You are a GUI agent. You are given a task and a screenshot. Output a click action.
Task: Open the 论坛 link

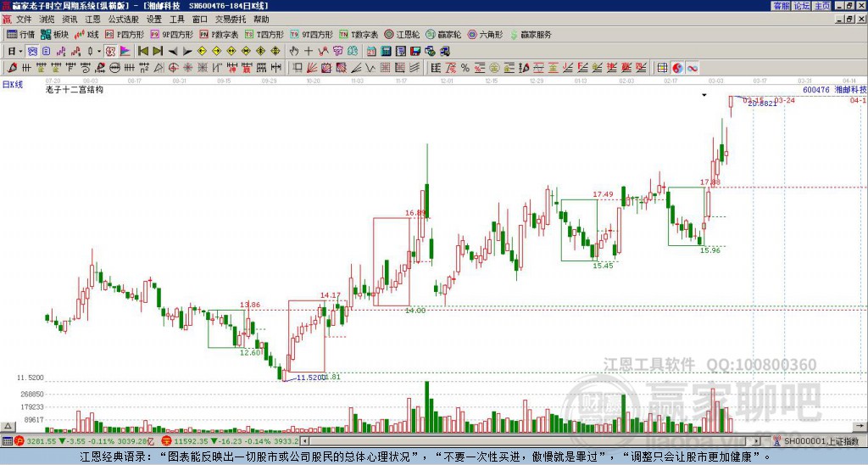(x=801, y=6)
